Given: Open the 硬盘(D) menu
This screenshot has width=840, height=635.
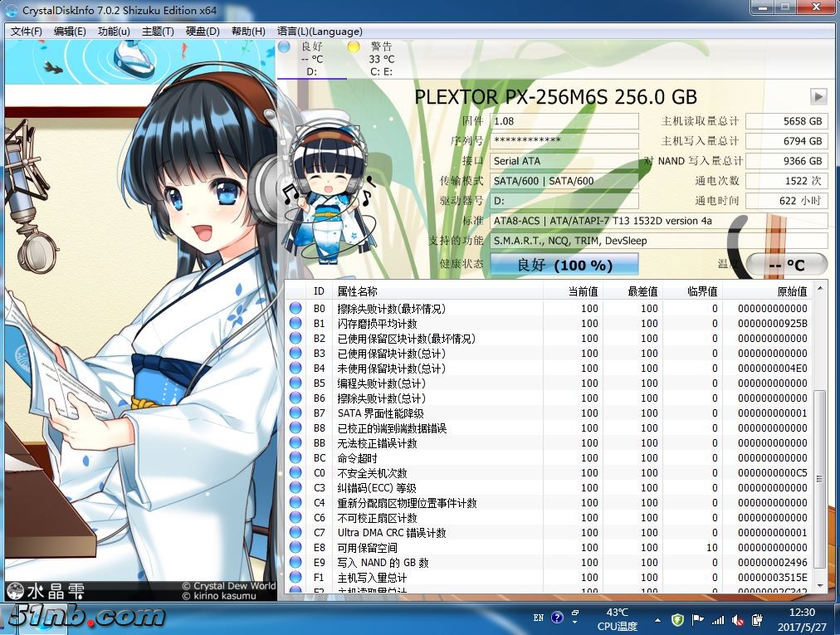Looking at the screenshot, I should 203,32.
